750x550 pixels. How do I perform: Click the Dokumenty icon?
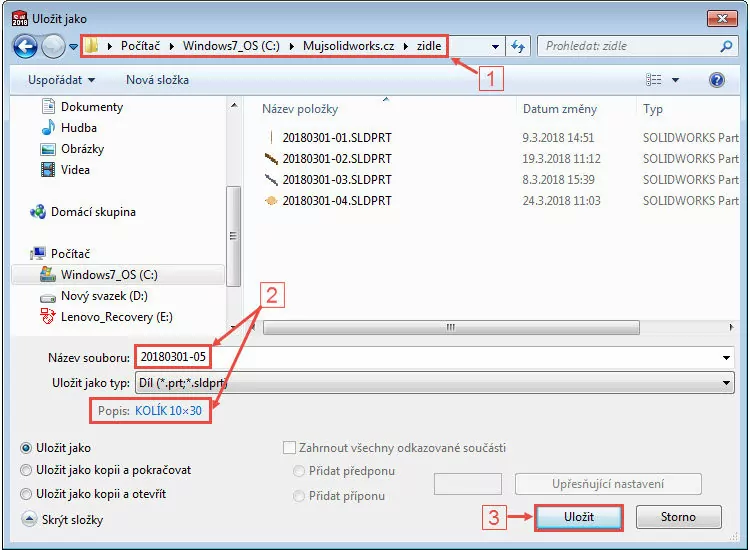coord(48,106)
